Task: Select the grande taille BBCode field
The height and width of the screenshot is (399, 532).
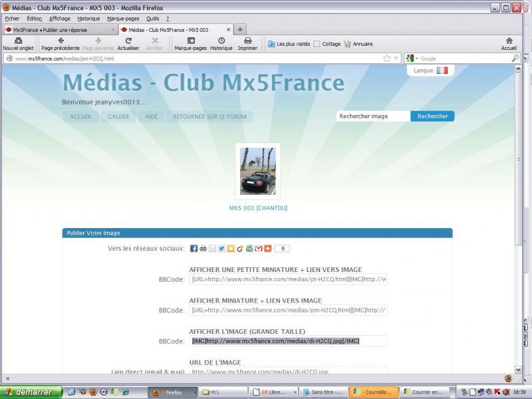Action: tap(289, 341)
